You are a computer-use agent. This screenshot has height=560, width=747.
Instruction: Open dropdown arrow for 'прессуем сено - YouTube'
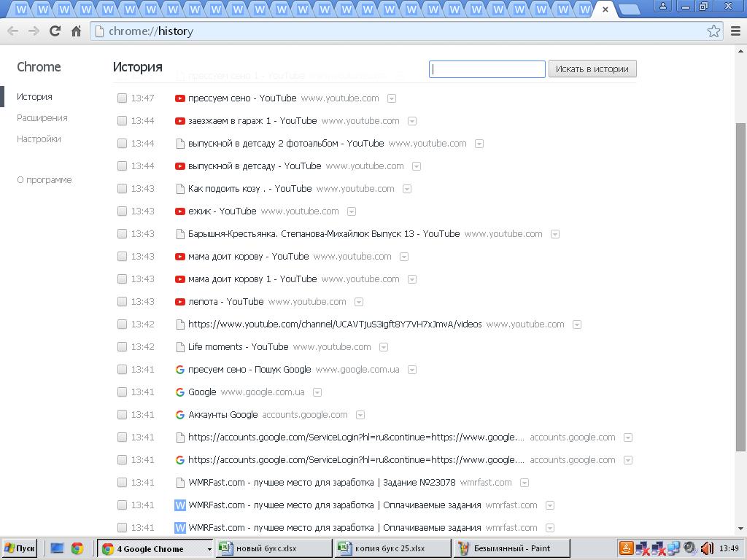tap(392, 98)
